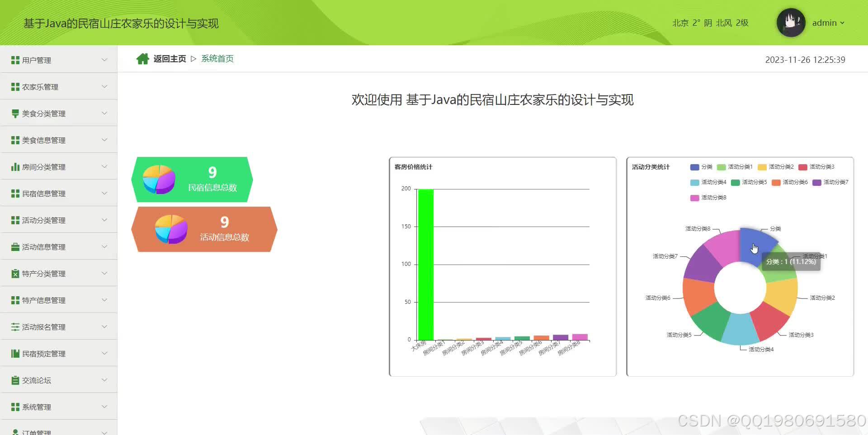
Task: Click the 交流论坛 clipboard icon
Action: pos(15,380)
